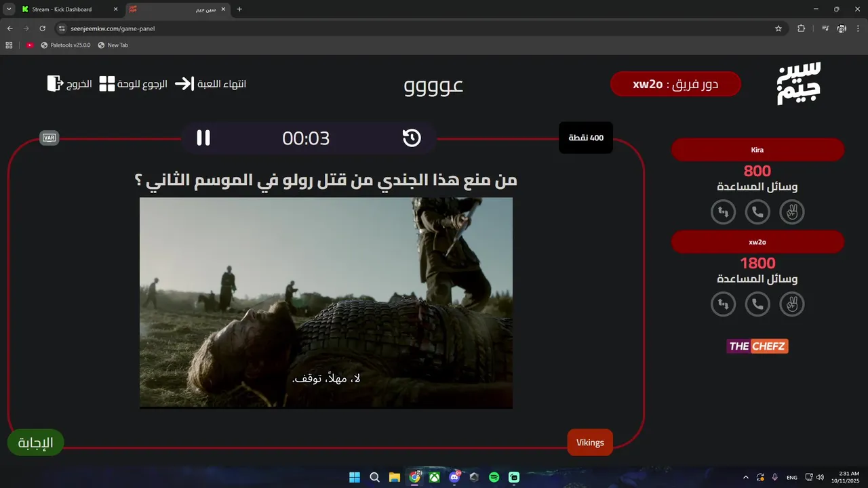868x488 pixels.
Task: Click the exit door icon
Action: pos(54,83)
